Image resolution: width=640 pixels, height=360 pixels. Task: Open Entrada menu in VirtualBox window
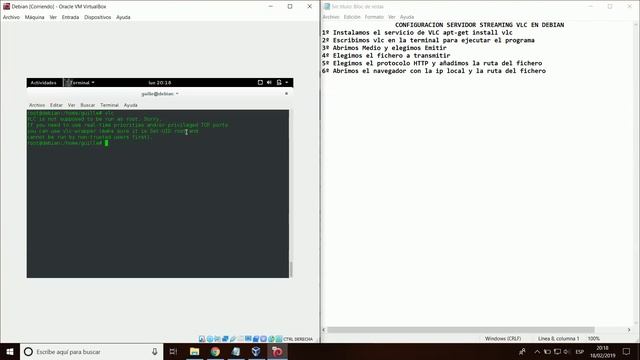[70, 17]
